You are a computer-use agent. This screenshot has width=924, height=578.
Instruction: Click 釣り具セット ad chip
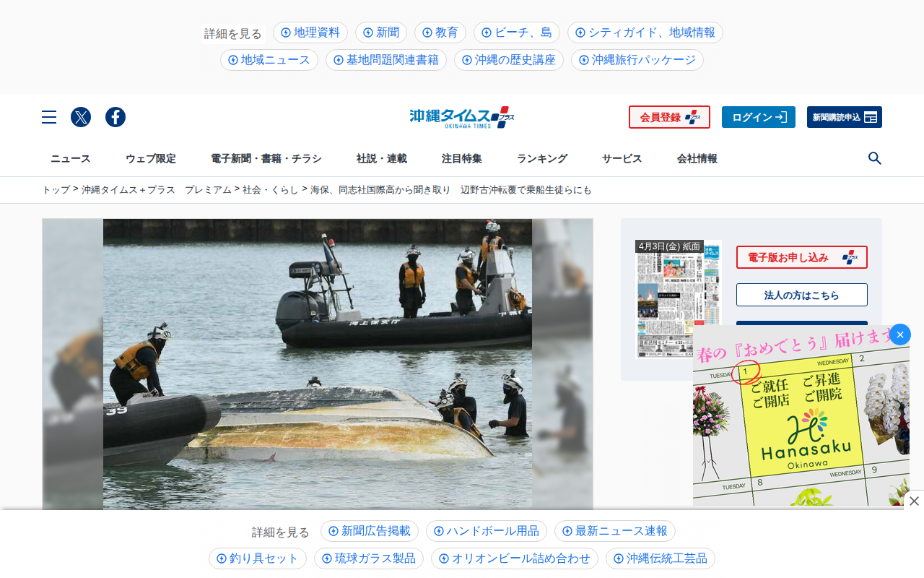(258, 558)
